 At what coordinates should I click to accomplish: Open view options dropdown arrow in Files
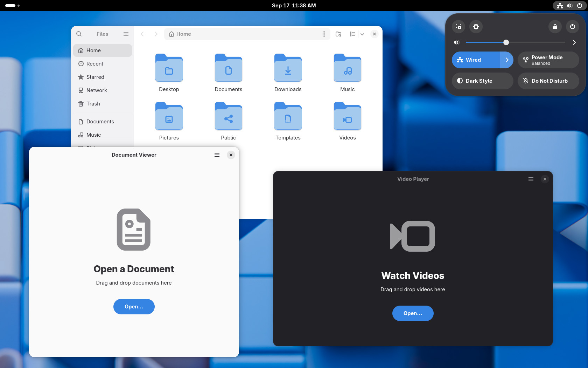coord(362,34)
